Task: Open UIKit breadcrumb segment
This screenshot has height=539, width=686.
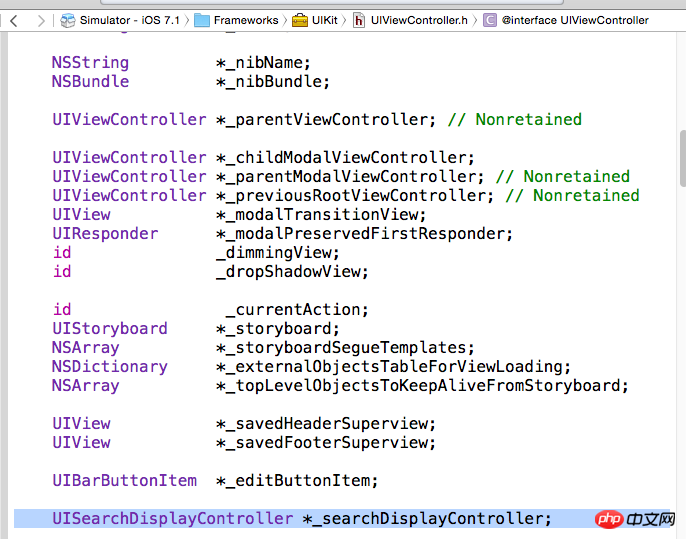Action: click(325, 21)
